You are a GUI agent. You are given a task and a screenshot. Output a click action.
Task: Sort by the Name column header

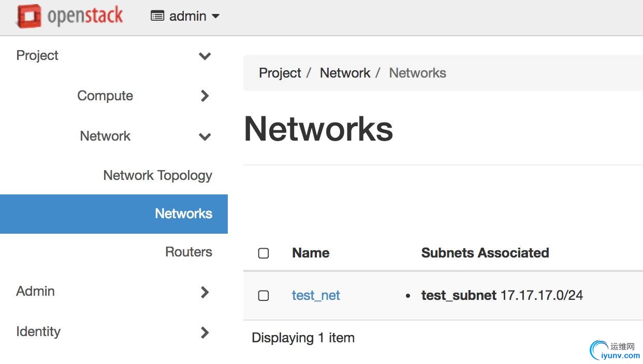[x=311, y=253]
